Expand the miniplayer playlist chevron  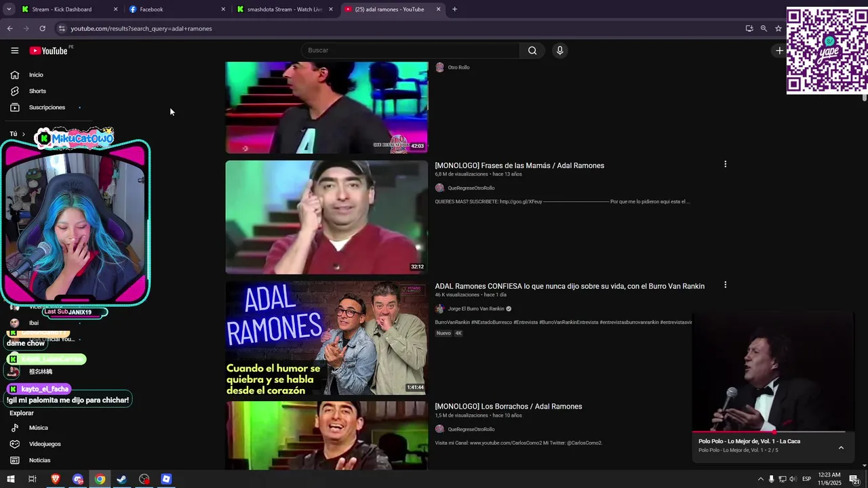pyautogui.click(x=841, y=447)
